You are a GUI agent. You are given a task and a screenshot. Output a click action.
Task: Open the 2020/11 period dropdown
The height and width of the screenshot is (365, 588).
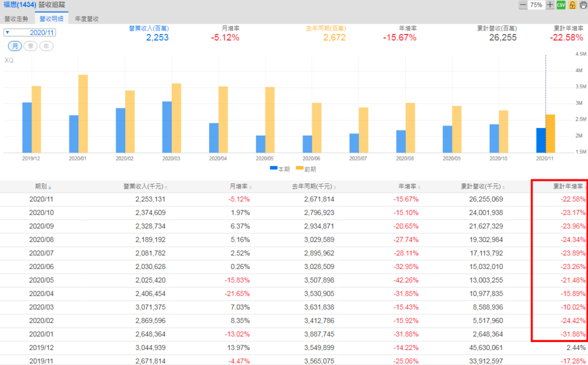[x=30, y=33]
